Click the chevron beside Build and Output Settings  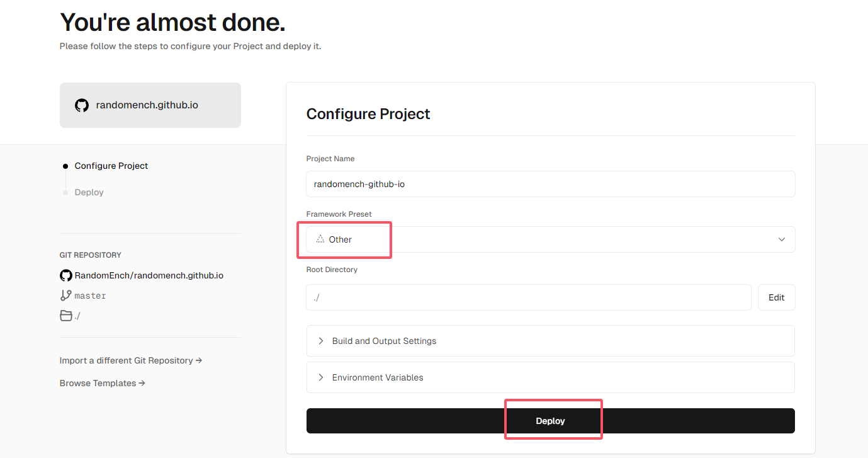(320, 341)
